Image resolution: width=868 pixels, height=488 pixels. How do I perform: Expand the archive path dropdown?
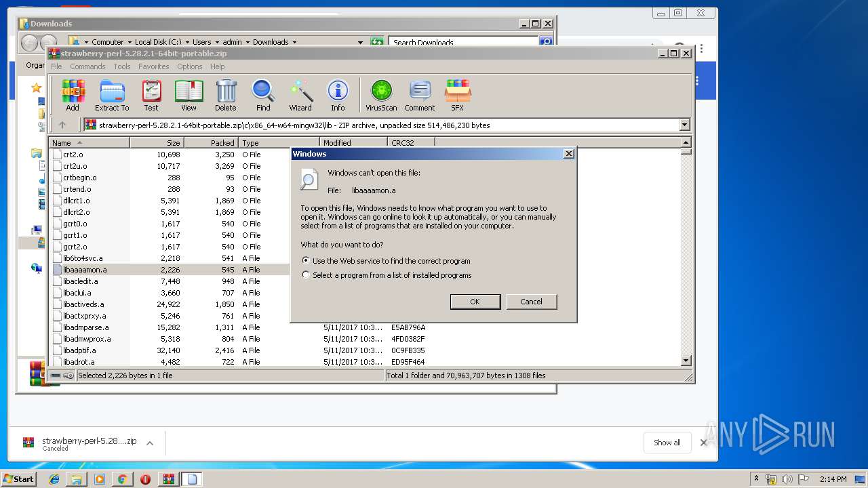pyautogui.click(x=684, y=125)
